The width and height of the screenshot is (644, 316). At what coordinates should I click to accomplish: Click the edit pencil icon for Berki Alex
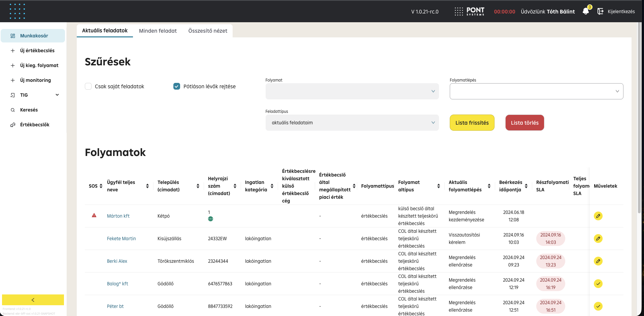tap(598, 261)
